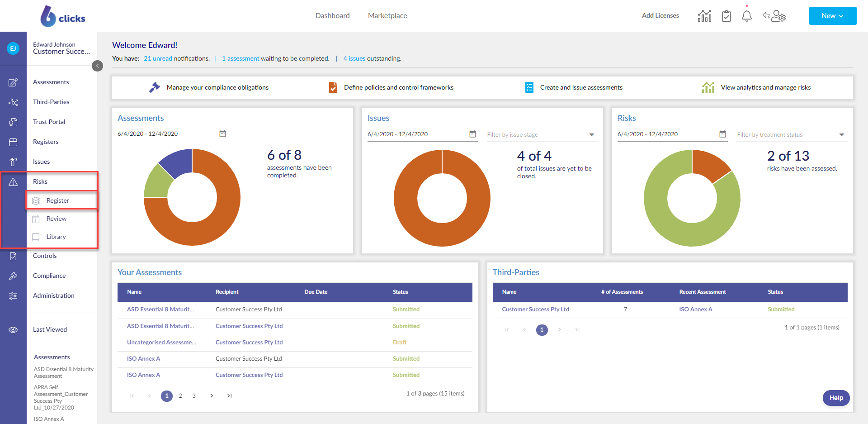Click the Assessments date range field
This screenshot has height=424, width=868.
click(x=172, y=134)
